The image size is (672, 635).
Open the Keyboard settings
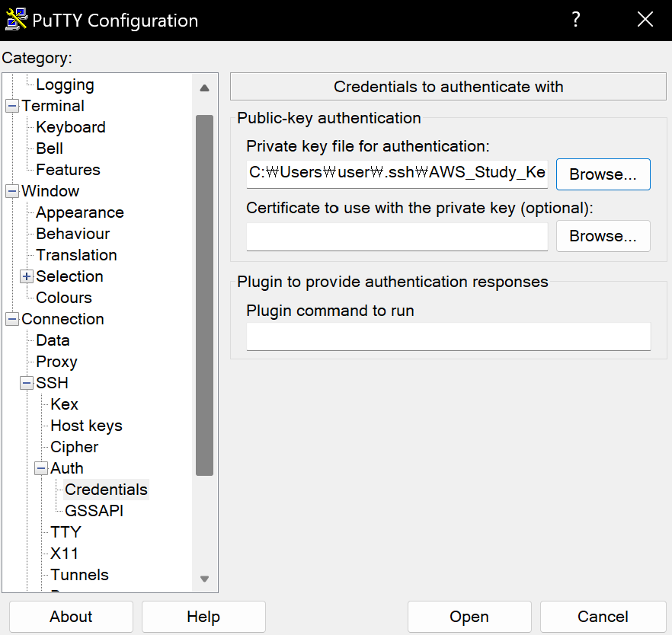[71, 127]
